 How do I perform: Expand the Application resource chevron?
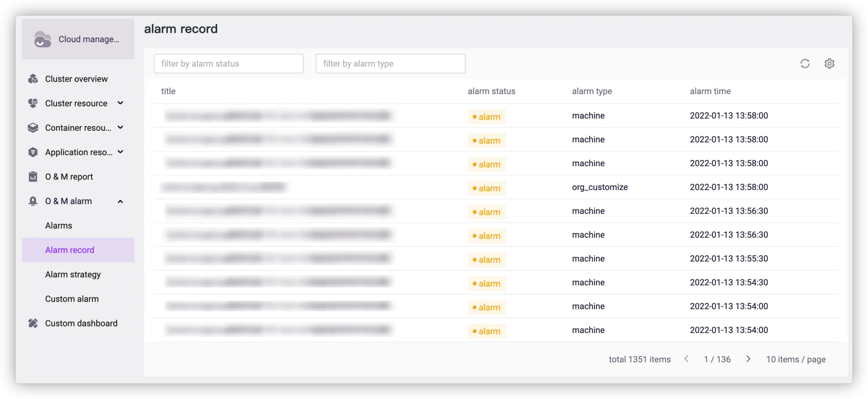120,152
